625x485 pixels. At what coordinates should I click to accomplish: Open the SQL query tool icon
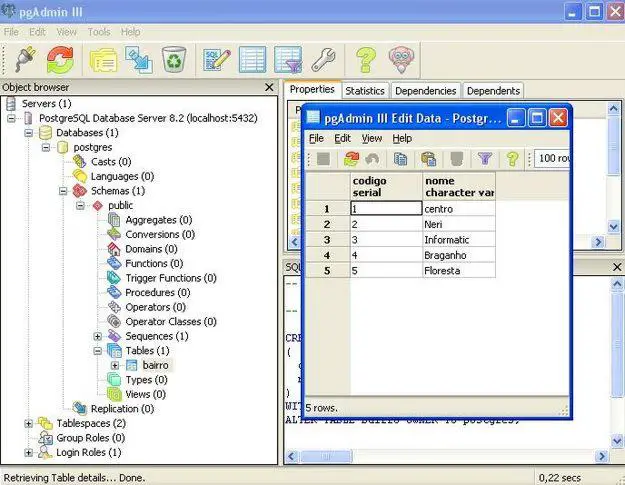[215, 59]
